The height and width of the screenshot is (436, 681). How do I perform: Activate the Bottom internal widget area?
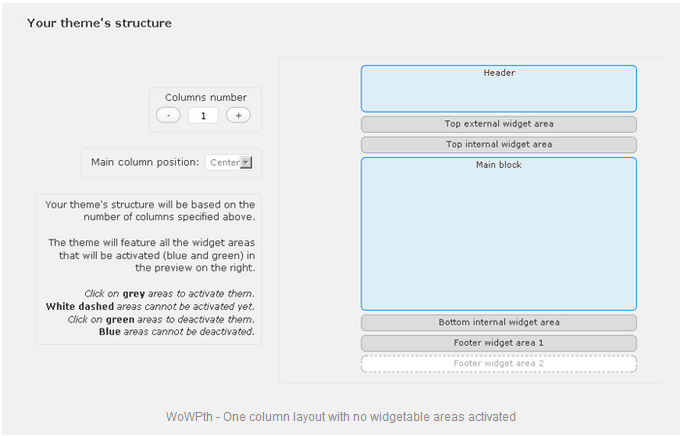tap(499, 323)
